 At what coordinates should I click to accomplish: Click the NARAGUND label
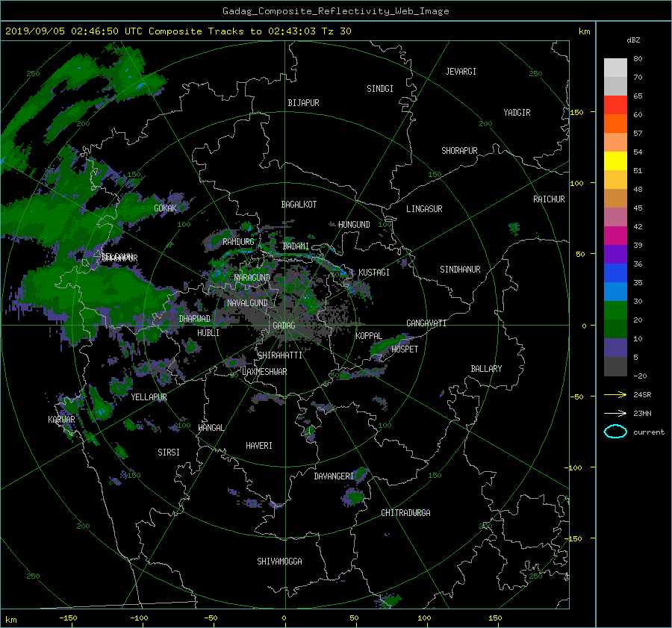click(252, 278)
